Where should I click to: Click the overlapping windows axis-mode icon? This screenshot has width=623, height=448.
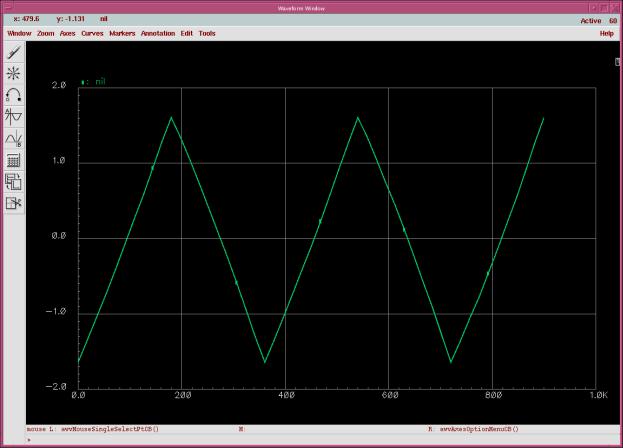(x=14, y=182)
